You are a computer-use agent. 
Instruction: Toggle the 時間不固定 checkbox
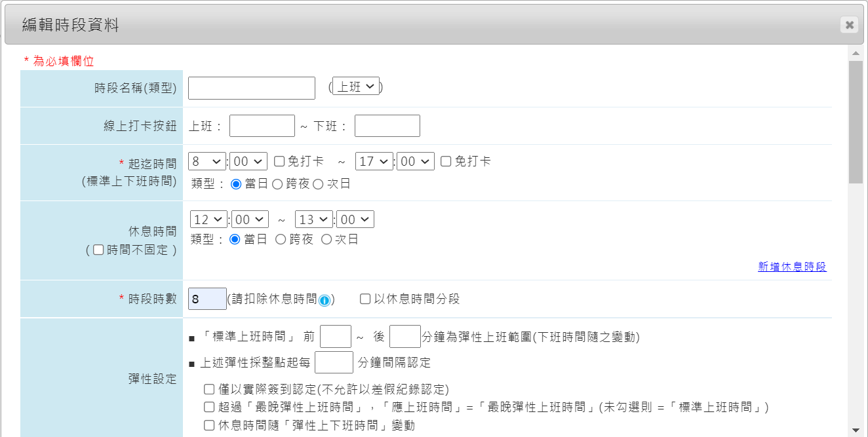point(98,250)
